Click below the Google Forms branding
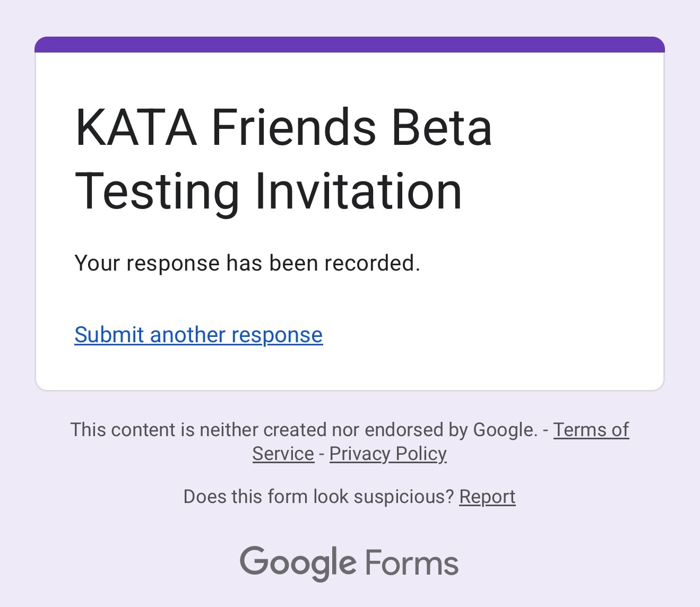 350,597
